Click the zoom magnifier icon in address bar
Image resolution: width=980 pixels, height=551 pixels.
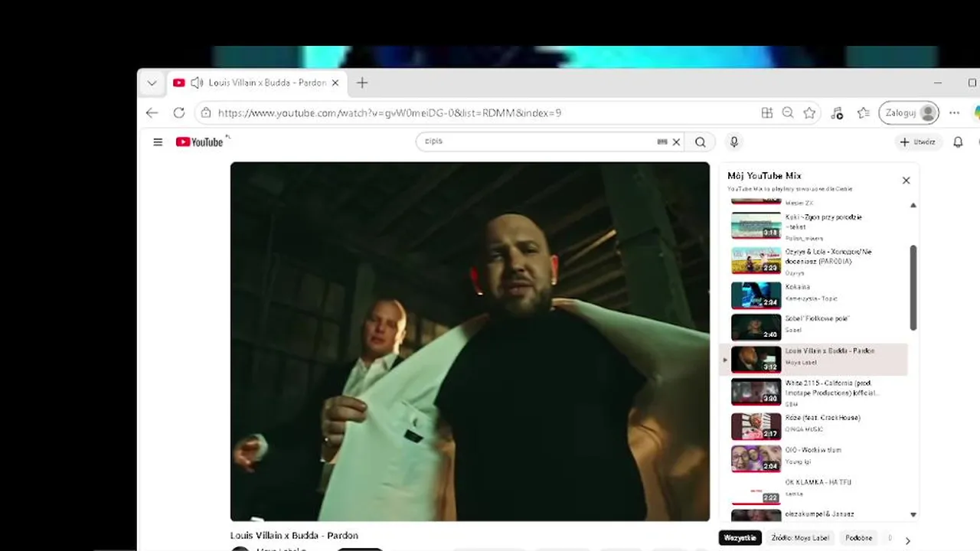(788, 112)
